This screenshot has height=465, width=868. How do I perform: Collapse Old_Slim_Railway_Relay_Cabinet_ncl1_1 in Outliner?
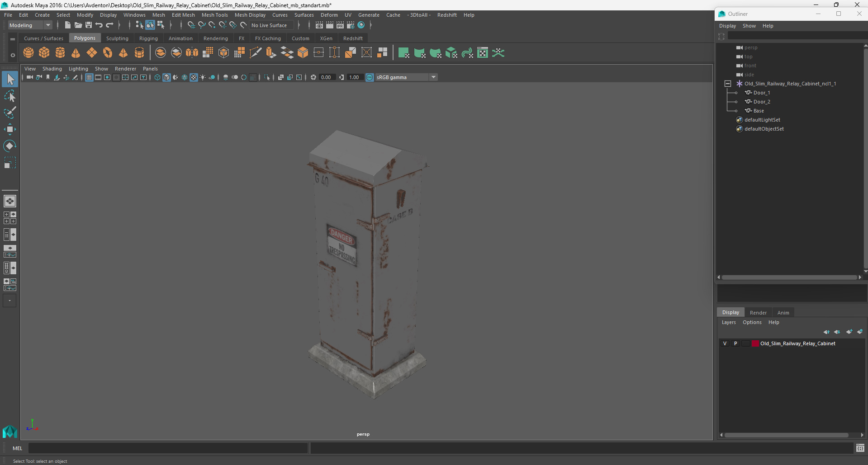[x=727, y=84]
